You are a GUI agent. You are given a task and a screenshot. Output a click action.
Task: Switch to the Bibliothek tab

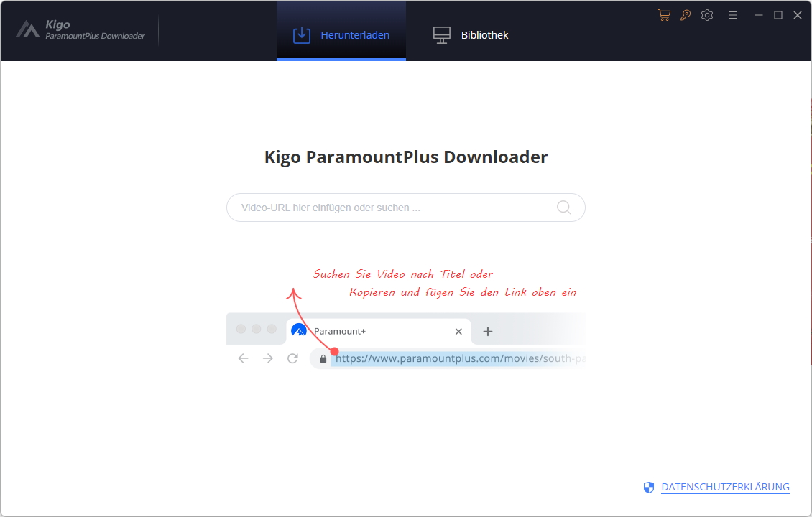click(x=471, y=34)
